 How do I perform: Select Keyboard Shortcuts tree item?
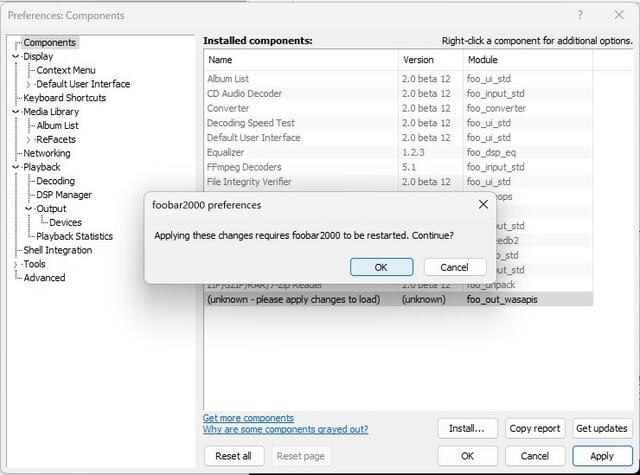click(64, 98)
